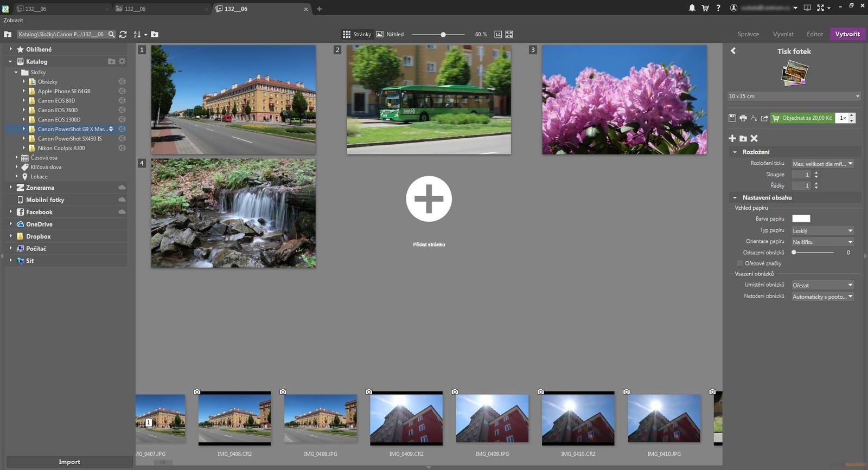868x470 pixels.
Task: Click the add-folder icon in the Katalog header
Action: [x=111, y=61]
